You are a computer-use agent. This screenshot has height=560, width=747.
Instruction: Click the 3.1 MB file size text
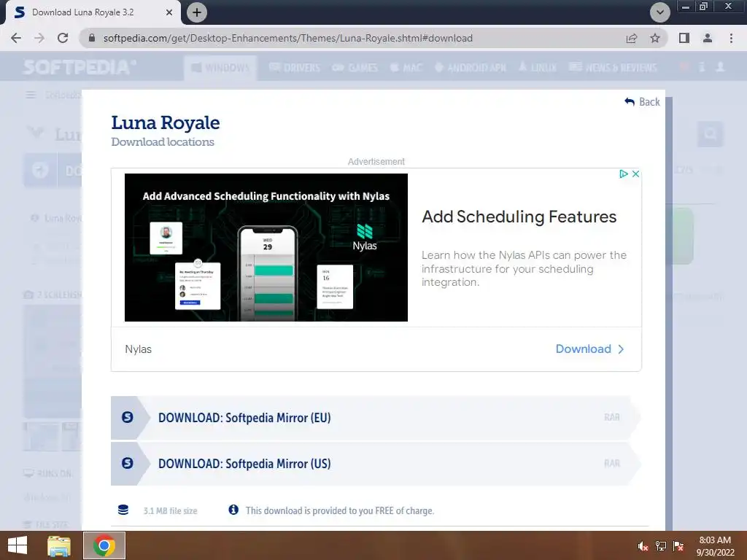tap(170, 511)
